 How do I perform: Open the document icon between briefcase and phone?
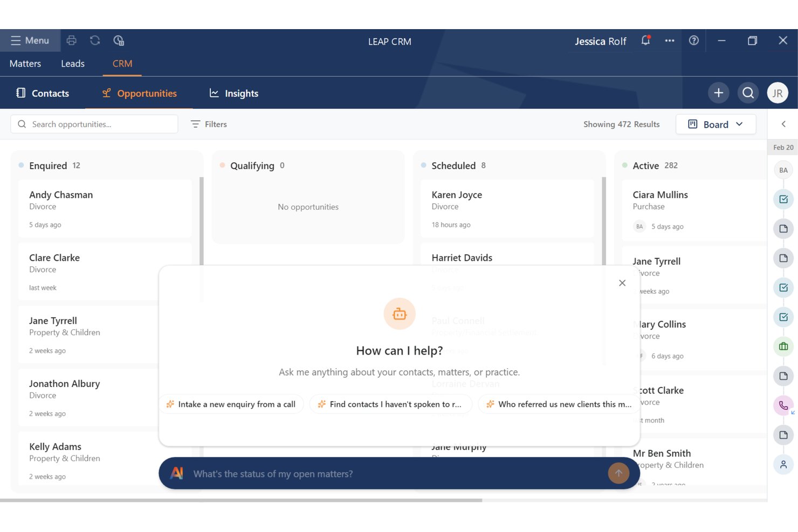click(x=783, y=376)
